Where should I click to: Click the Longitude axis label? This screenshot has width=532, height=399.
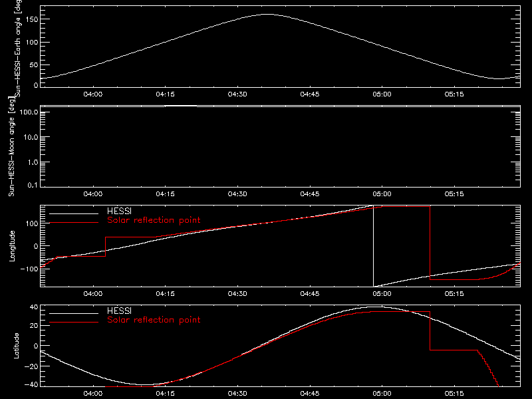click(x=12, y=246)
